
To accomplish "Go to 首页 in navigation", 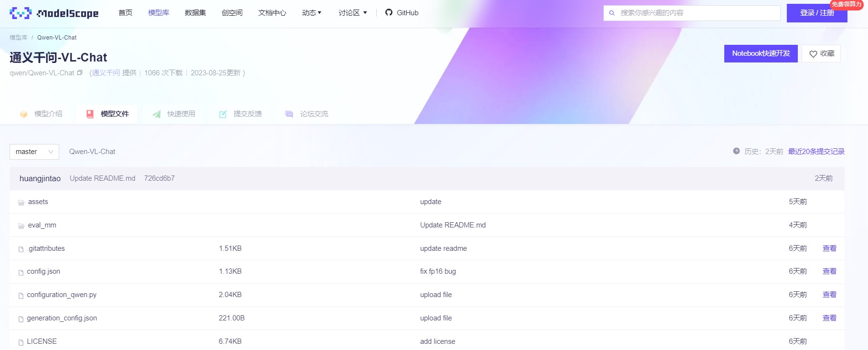I will pos(126,13).
